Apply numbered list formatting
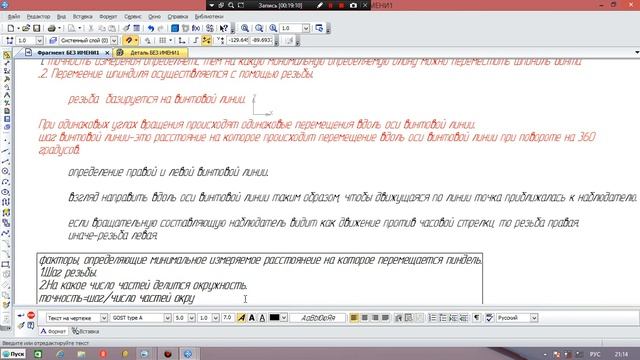Screen dimensions: 640x360 [432, 318]
